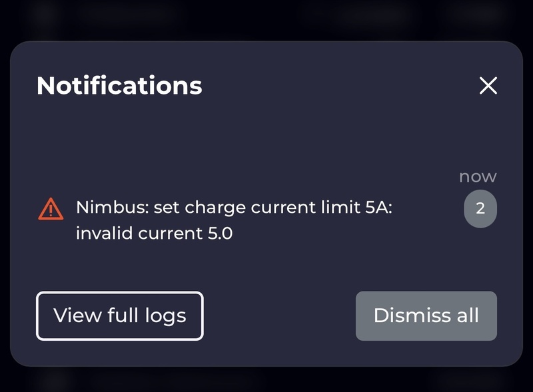
Task: Open full logs for the Nimbus error
Action: 119,315
